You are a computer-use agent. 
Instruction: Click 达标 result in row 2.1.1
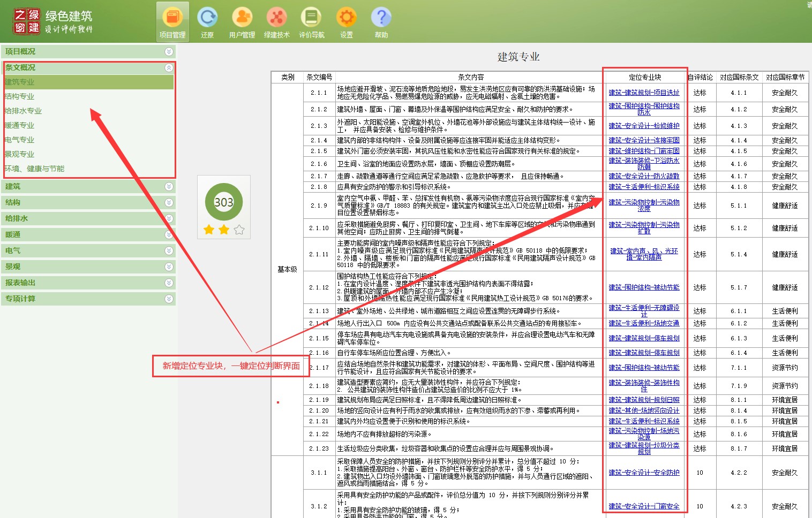700,93
